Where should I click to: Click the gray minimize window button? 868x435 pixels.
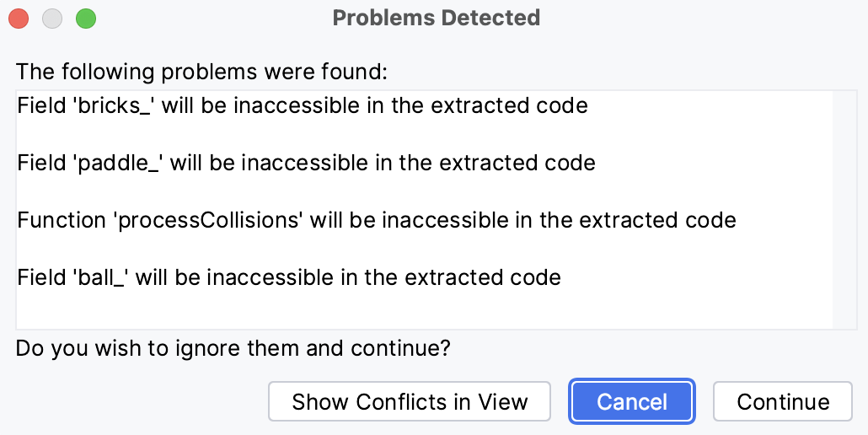coord(52,18)
